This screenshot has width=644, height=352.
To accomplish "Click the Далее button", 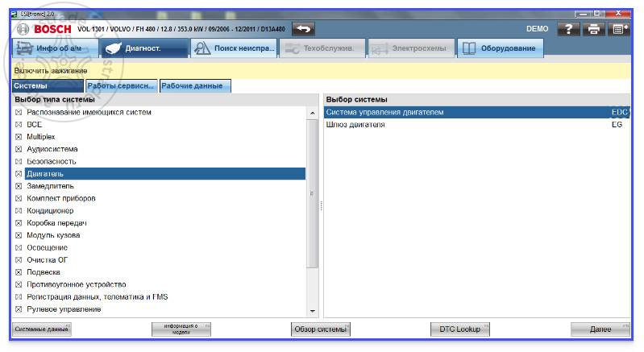I will click(600, 329).
